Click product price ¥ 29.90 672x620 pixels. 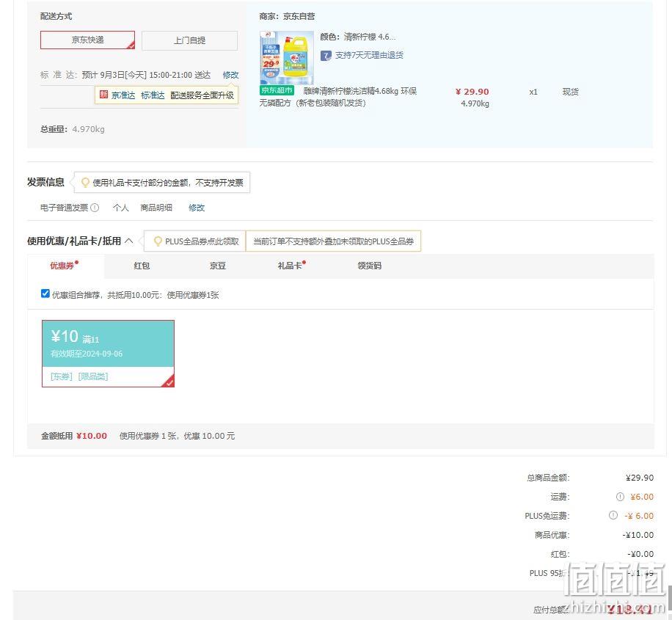472,92
